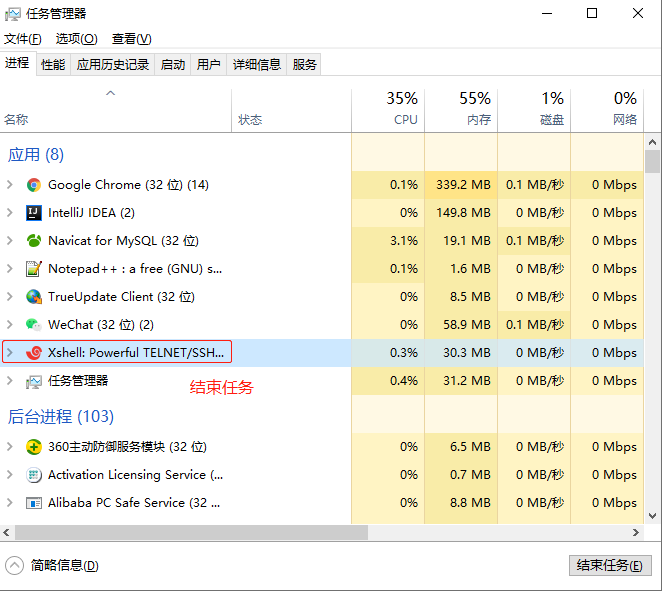Click the 149.8 MB memory cell
The height and width of the screenshot is (591, 662).
[461, 213]
